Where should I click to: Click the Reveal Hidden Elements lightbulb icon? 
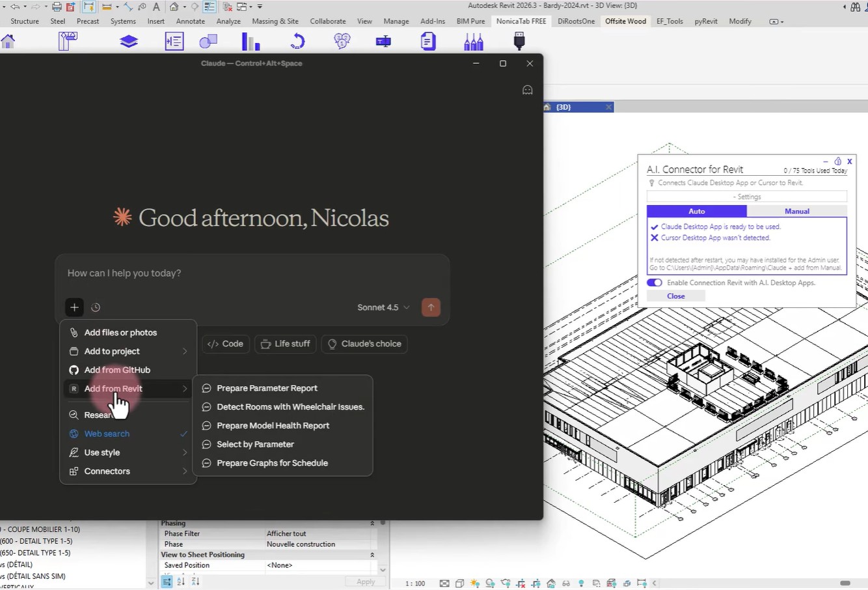[x=582, y=582]
